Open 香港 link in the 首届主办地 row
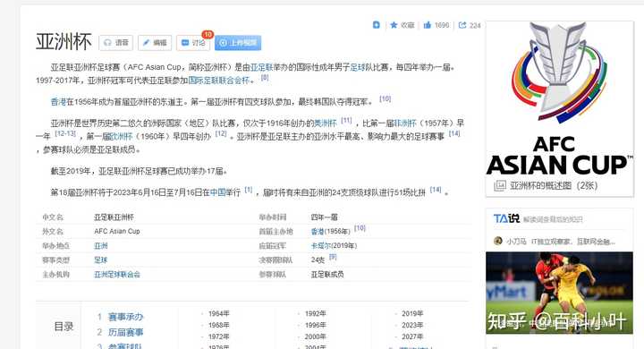Image resolution: width=644 pixels, height=349 pixels. pyautogui.click(x=318, y=232)
